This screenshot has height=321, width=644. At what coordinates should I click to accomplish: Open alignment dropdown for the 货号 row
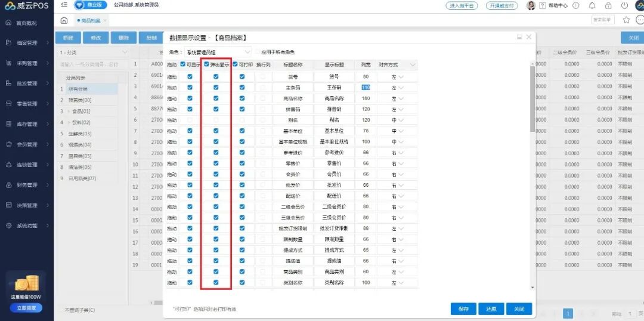pyautogui.click(x=401, y=76)
